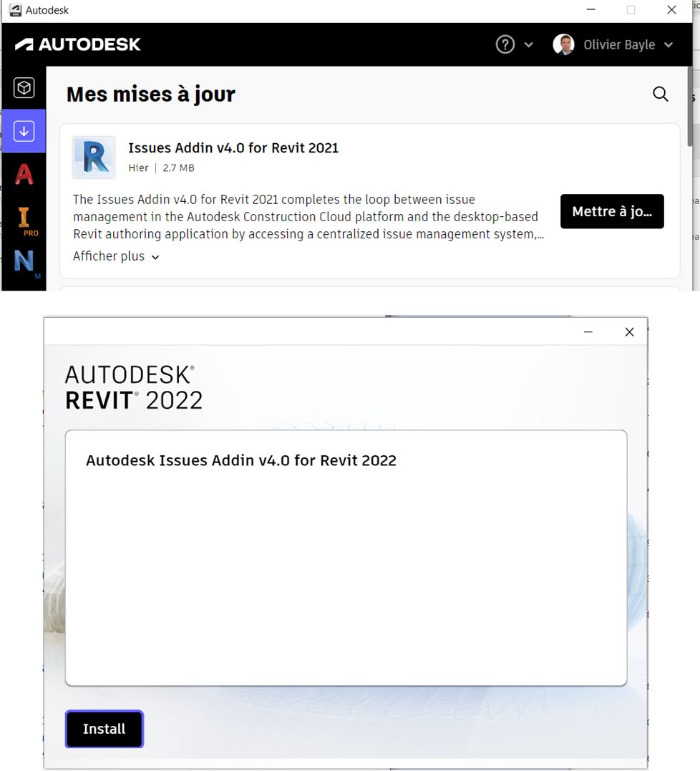Click Olivier Bayle's profile avatar
Viewport: 700px width, 771px height.
pos(563,44)
